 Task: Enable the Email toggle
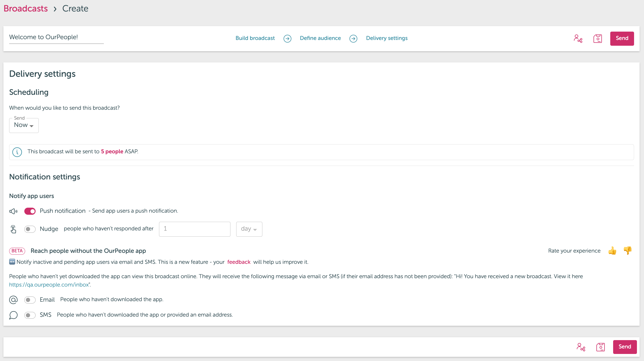pyautogui.click(x=30, y=300)
